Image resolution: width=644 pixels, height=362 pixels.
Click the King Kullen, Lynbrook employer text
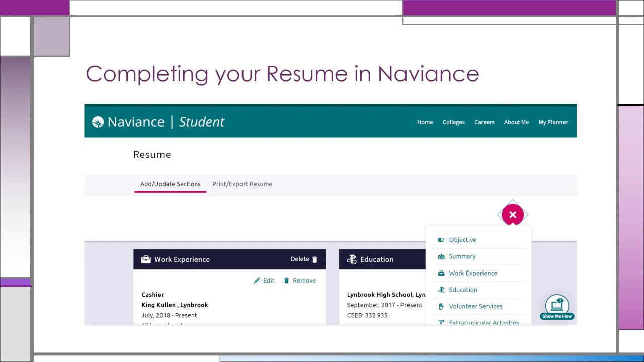coord(175,305)
